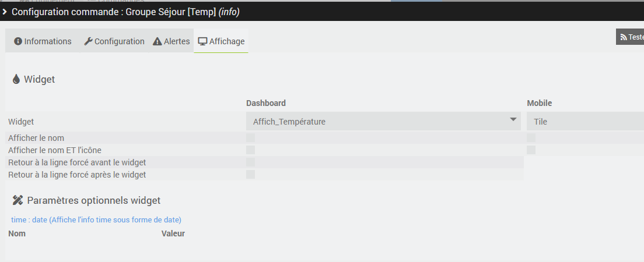Screen dimensions: 644x262
Task: Enable Dashboard 'Afficher le nom ET l'icône' checkbox
Action: 251,150
